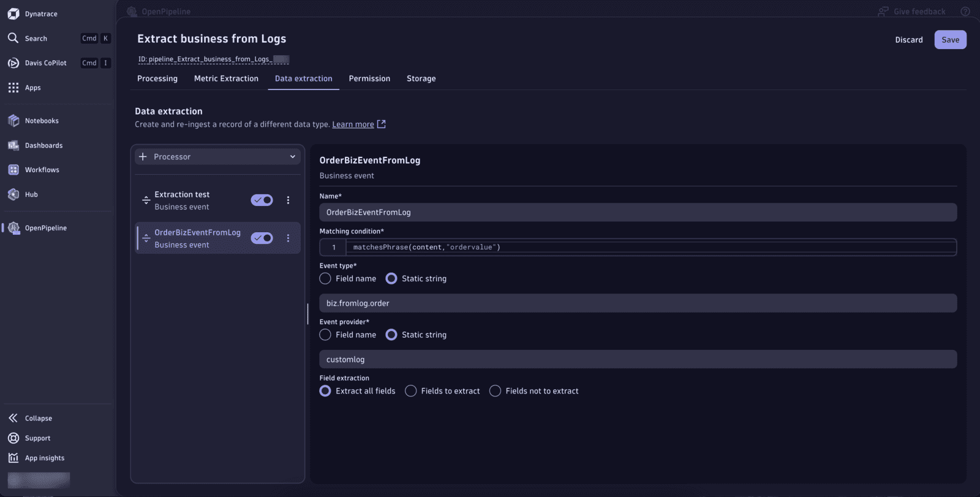The width and height of the screenshot is (980, 497).
Task: Select Field name for Event provider
Action: click(x=325, y=335)
